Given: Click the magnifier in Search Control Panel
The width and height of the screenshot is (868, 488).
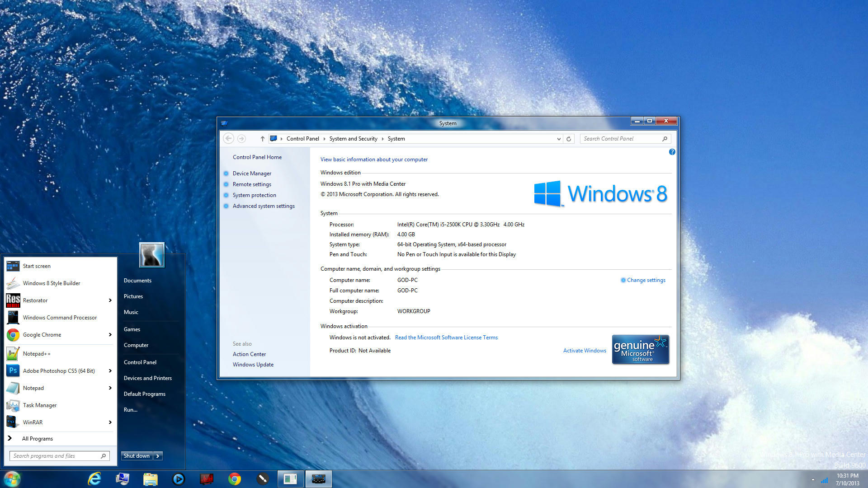Looking at the screenshot, I should 665,139.
